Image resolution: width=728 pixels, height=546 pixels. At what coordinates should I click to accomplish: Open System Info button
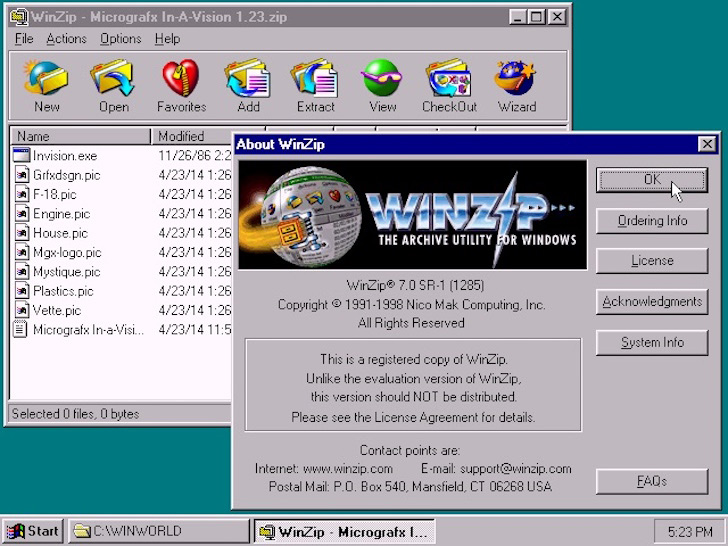point(652,343)
